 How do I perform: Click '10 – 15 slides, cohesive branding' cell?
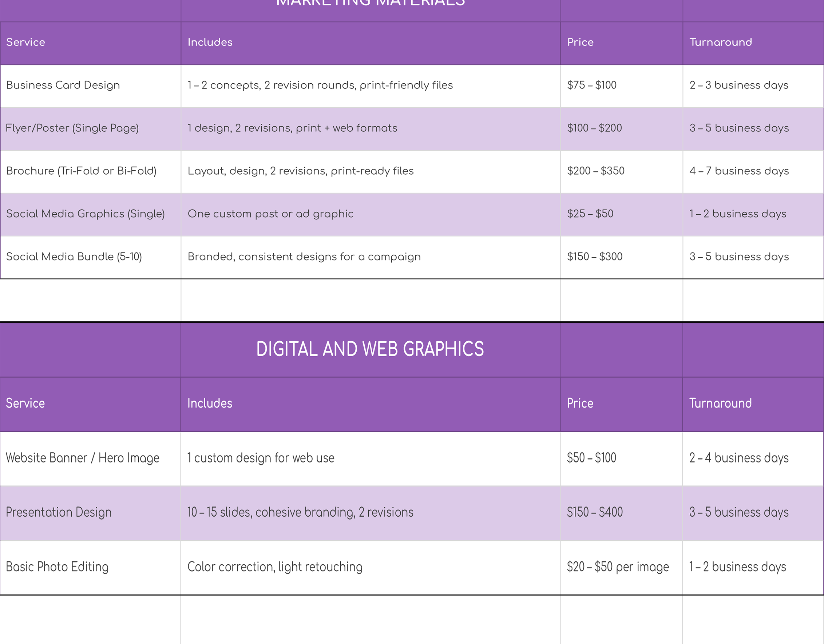(x=300, y=512)
